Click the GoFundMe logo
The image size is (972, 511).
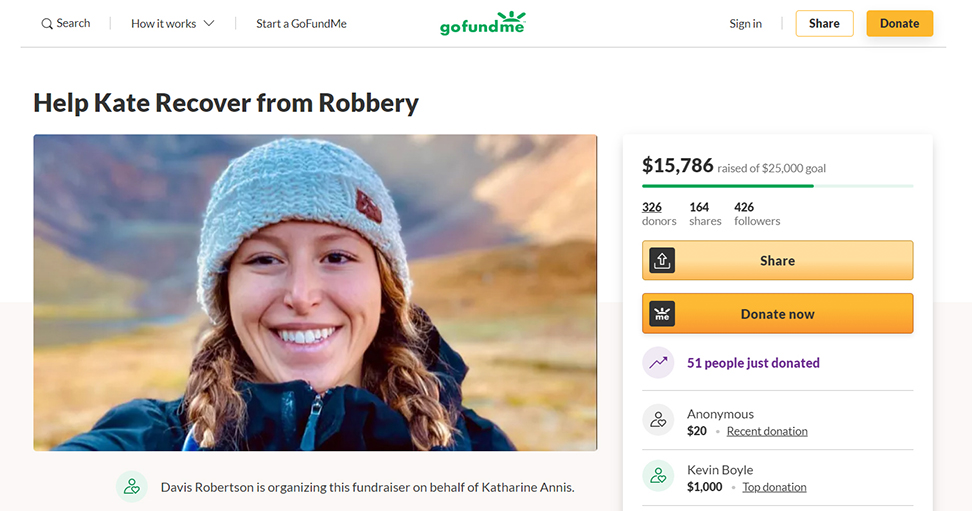(482, 23)
